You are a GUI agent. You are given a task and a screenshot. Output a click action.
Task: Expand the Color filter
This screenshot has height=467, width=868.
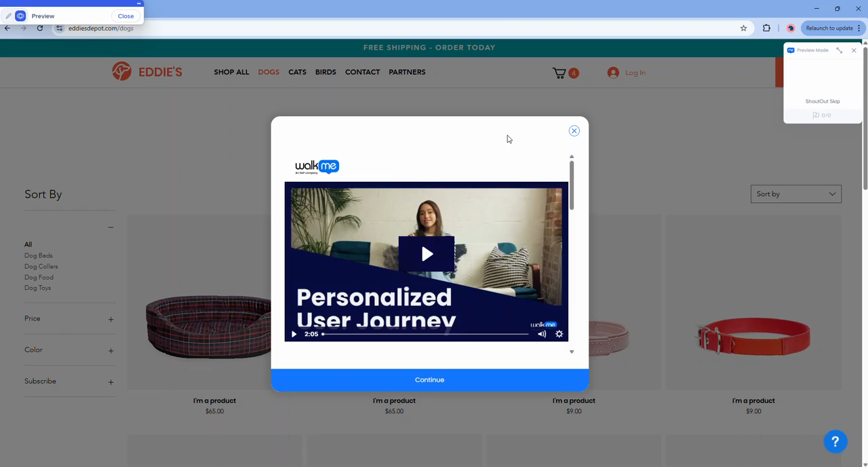coord(111,350)
